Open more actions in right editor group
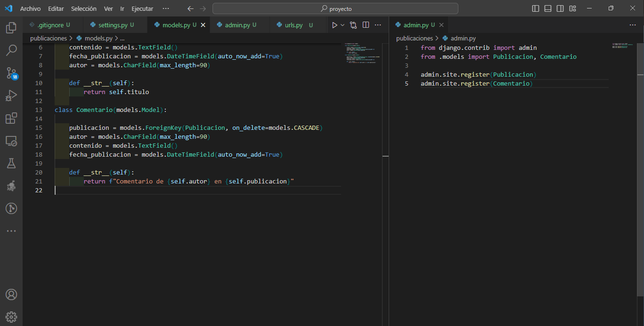 (x=633, y=25)
